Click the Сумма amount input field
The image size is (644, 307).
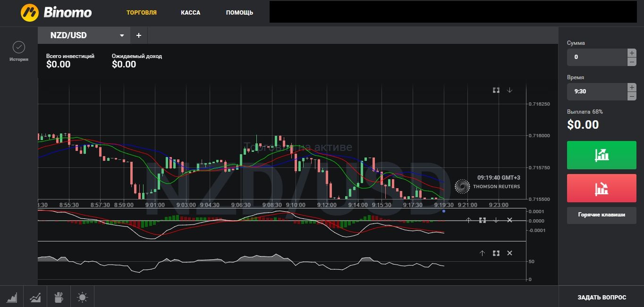click(x=597, y=57)
